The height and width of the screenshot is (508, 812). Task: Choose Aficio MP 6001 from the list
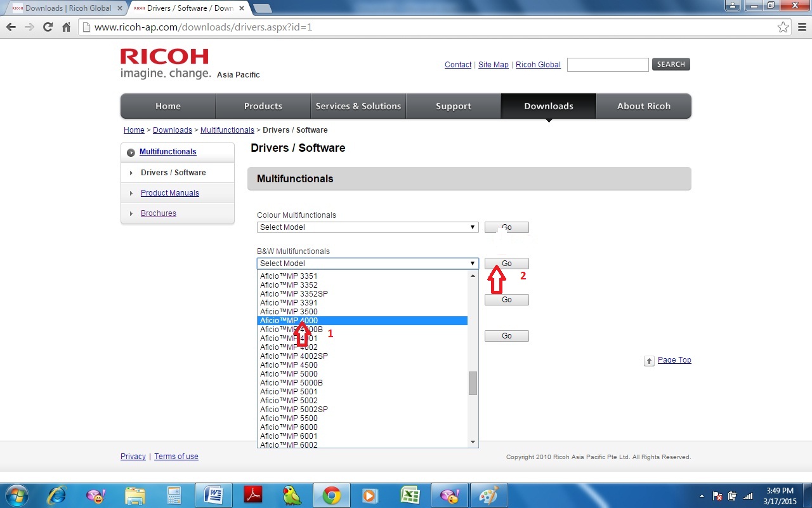(x=363, y=436)
